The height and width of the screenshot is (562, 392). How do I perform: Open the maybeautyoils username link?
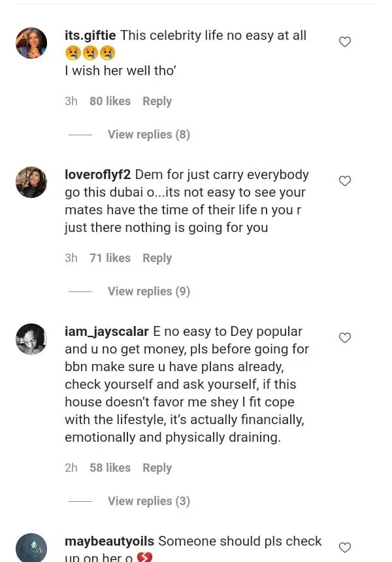pyautogui.click(x=109, y=541)
